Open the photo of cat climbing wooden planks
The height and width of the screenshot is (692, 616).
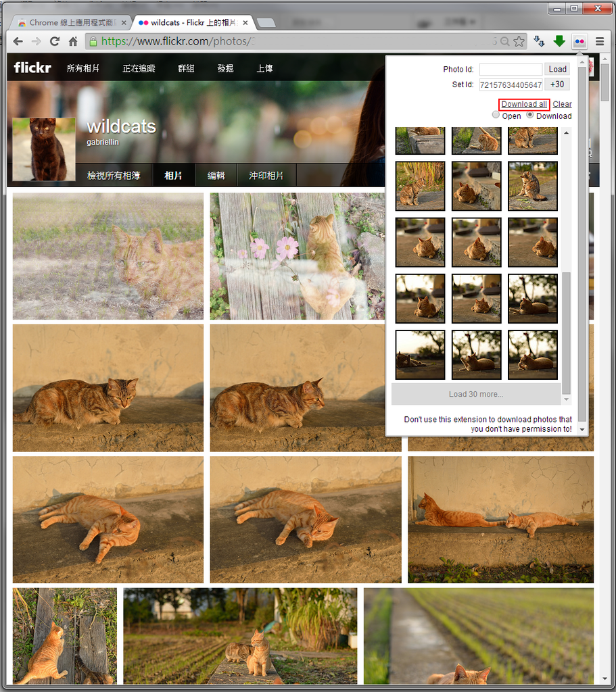tap(65, 635)
